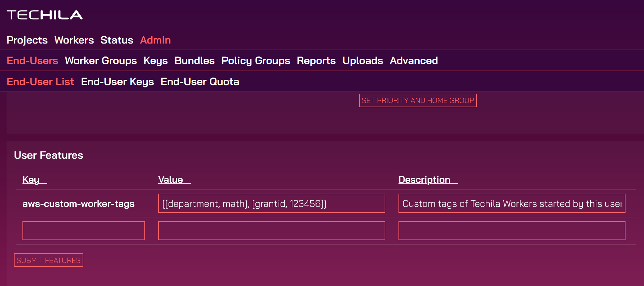Sort features by Description column header
Image resolution: width=644 pixels, height=286 pixels.
pos(424,180)
